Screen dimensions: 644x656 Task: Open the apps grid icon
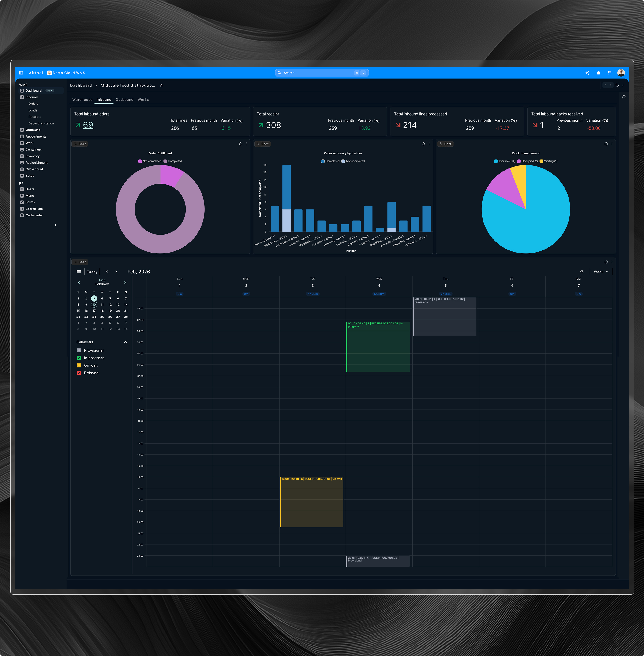click(x=610, y=73)
